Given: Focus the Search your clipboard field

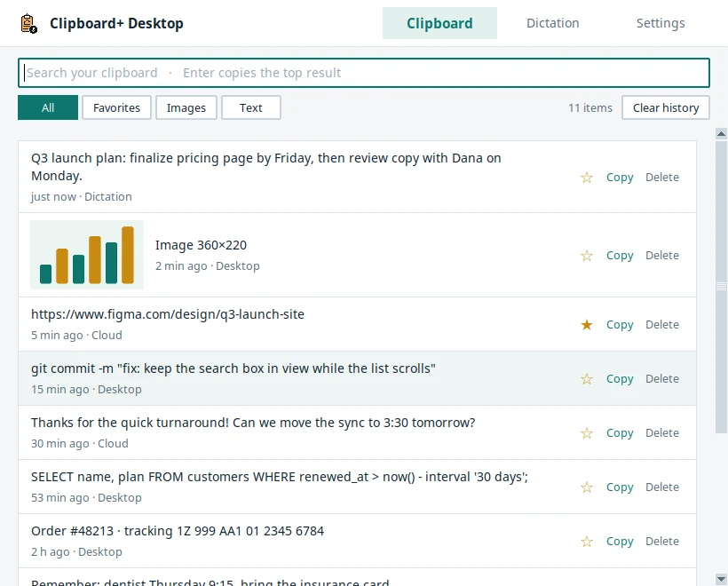Looking at the screenshot, I should point(364,73).
